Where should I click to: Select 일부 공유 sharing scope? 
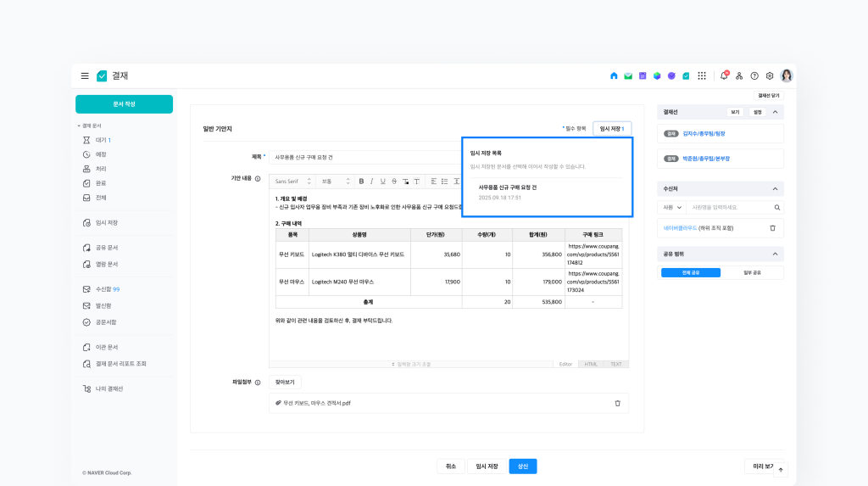point(753,273)
